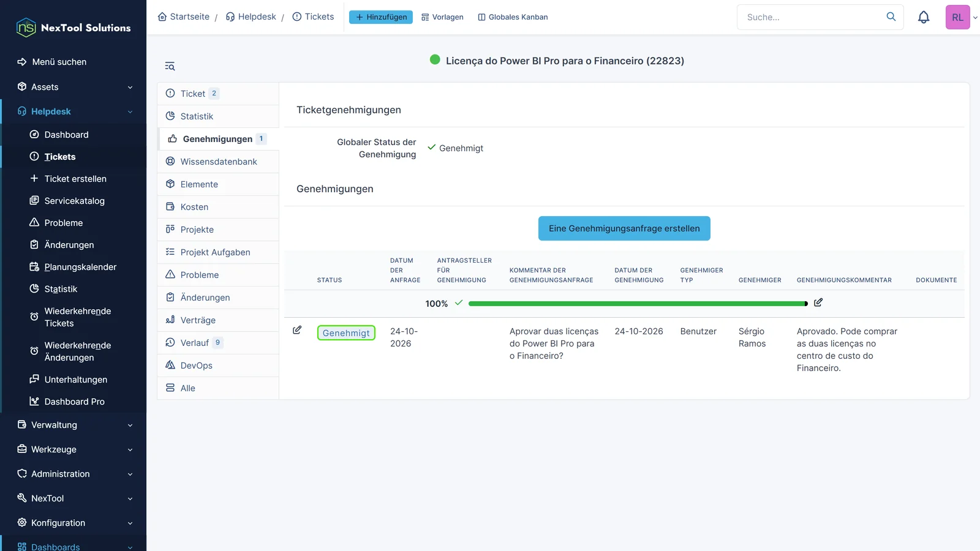Click the STATUS column header

click(330, 280)
